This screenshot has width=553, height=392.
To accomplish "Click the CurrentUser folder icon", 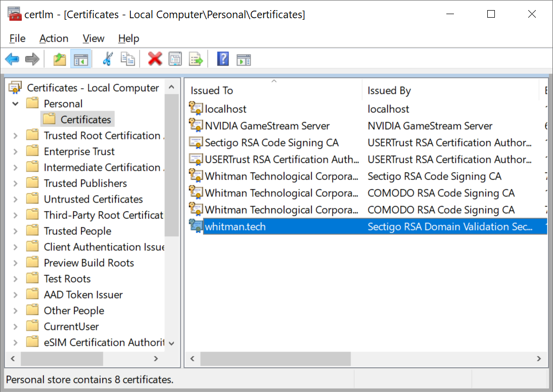I will 32,326.
